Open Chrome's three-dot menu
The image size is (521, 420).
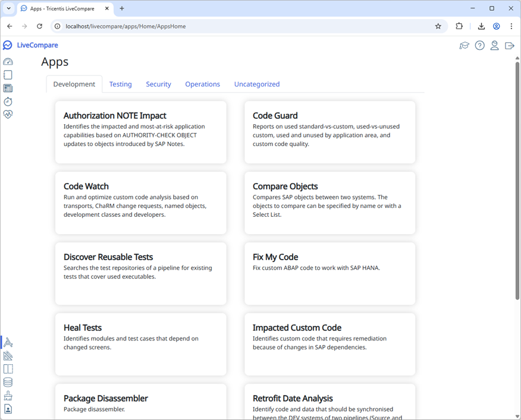(x=511, y=26)
